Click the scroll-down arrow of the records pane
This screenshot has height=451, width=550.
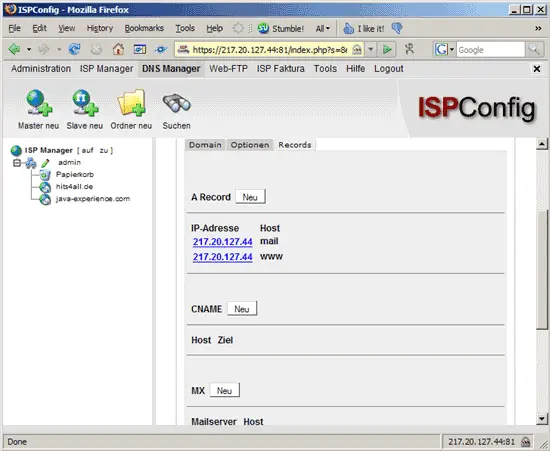pos(542,419)
